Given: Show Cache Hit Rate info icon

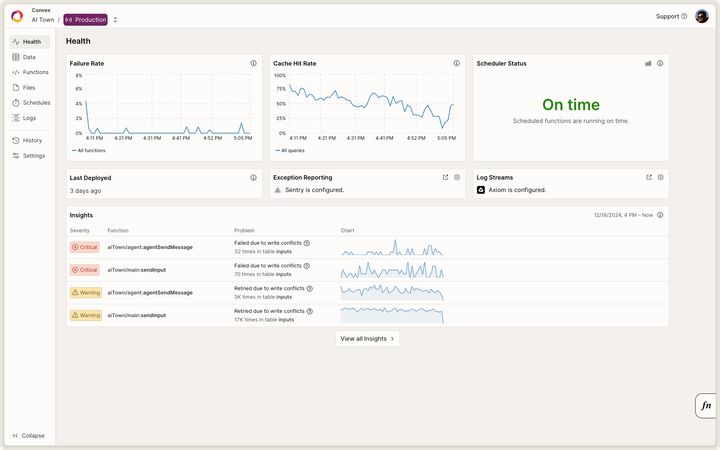Looking at the screenshot, I should tap(456, 63).
